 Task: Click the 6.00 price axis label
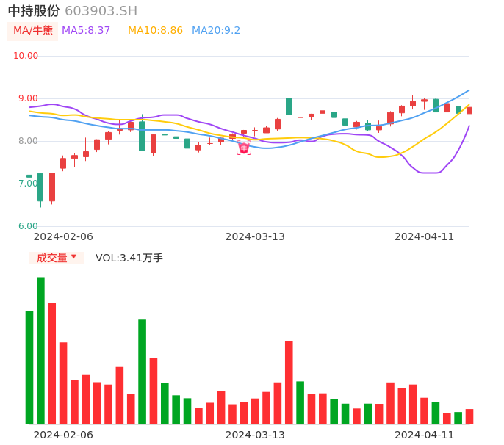(28, 226)
